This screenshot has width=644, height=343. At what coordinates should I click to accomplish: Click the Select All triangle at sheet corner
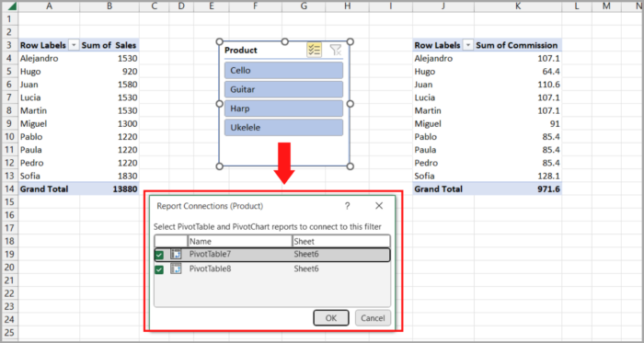click(12, 6)
